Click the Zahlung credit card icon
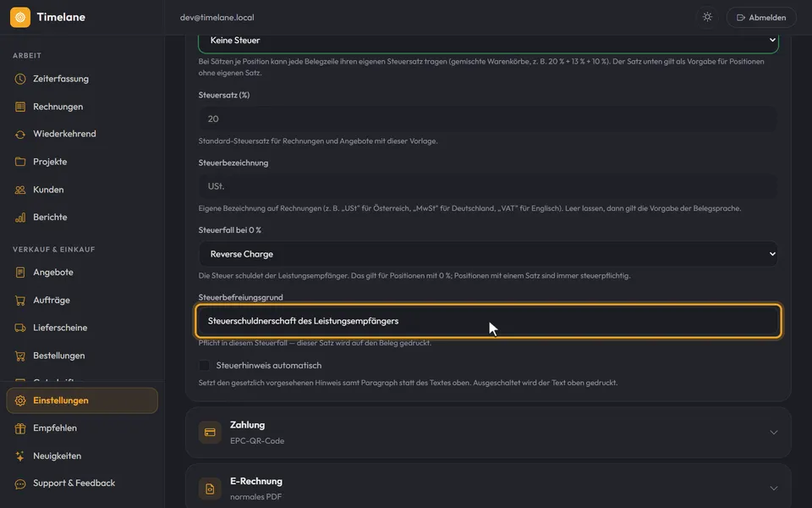 pyautogui.click(x=210, y=433)
